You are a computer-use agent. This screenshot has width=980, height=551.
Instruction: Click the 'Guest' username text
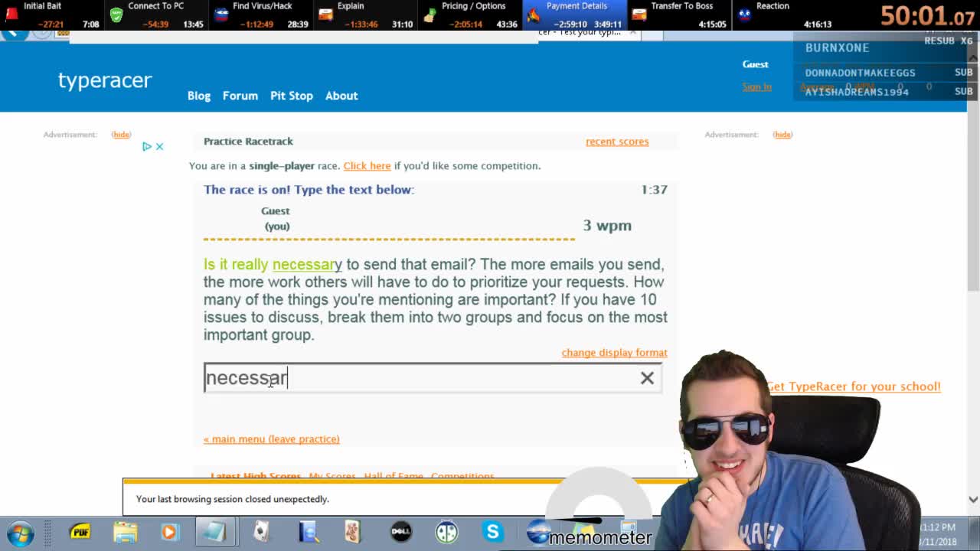click(755, 64)
